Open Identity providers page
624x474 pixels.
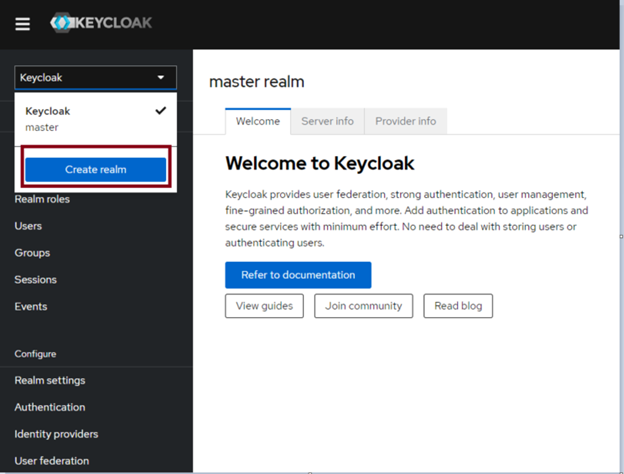point(56,434)
